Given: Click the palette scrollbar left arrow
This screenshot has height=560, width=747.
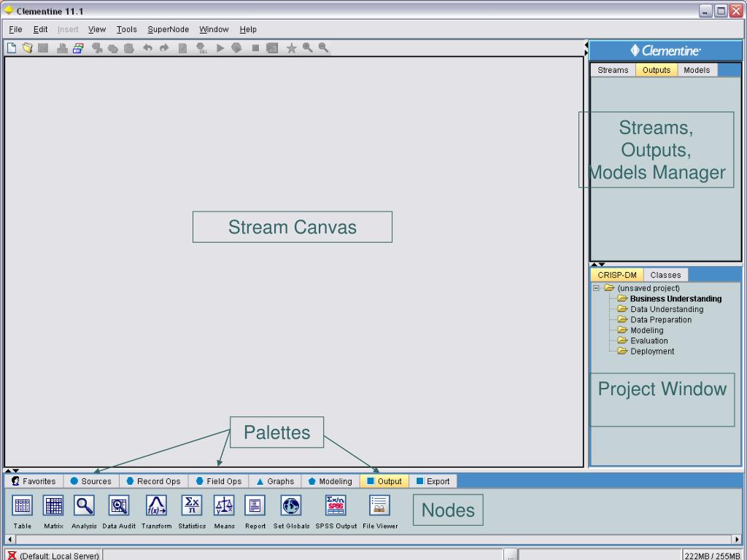Looking at the screenshot, I should [x=10, y=540].
